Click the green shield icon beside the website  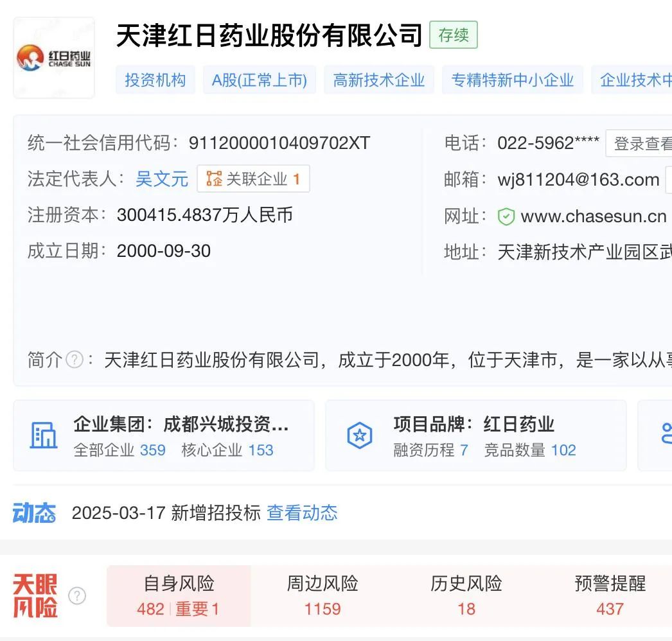coord(506,216)
